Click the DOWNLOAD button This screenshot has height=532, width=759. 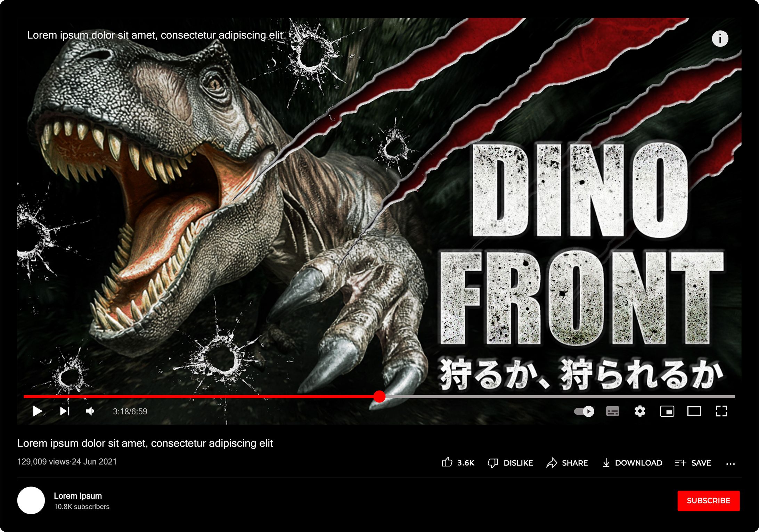(x=632, y=463)
